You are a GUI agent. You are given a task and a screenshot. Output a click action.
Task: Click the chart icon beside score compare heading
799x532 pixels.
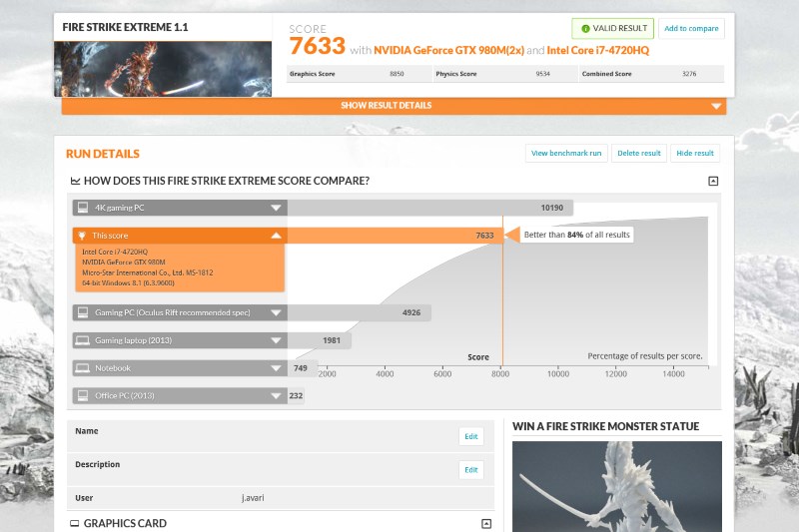click(75, 181)
